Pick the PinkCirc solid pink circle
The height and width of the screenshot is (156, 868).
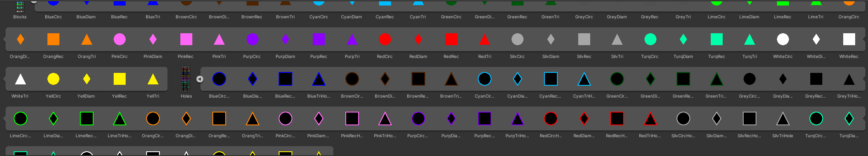click(x=120, y=39)
